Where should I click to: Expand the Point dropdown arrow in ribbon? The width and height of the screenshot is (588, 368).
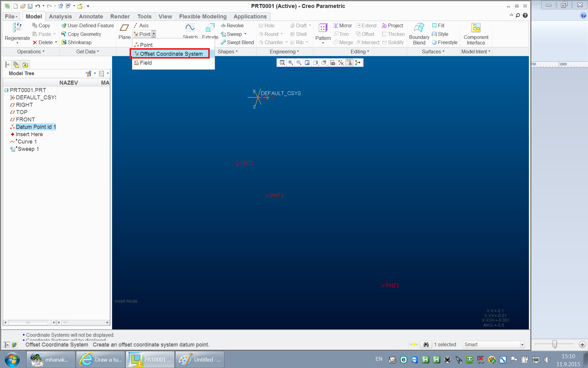154,34
